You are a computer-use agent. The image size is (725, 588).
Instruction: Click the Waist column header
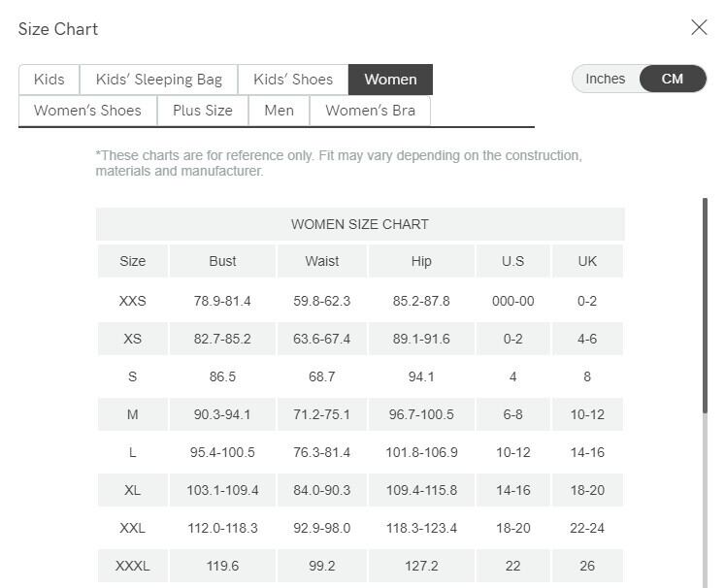(x=322, y=261)
